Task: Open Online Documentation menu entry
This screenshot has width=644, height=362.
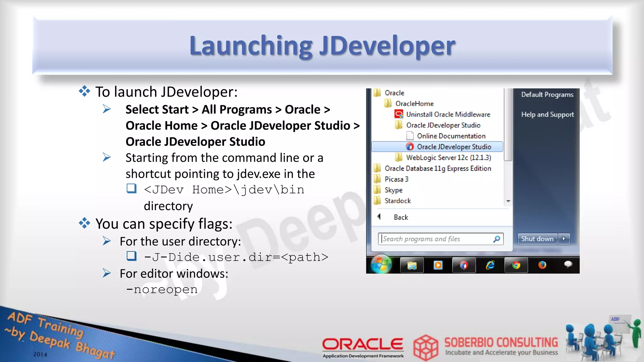Action: (x=451, y=136)
